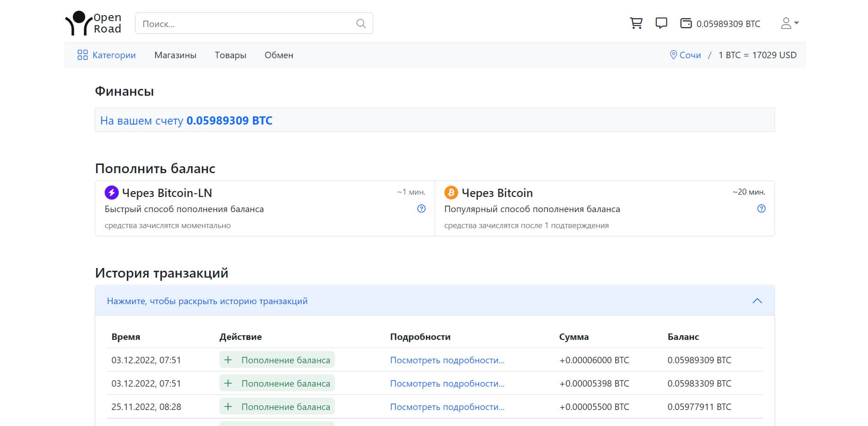868x426 pixels.
Task: Click the Действие column header
Action: pyautogui.click(x=240, y=337)
